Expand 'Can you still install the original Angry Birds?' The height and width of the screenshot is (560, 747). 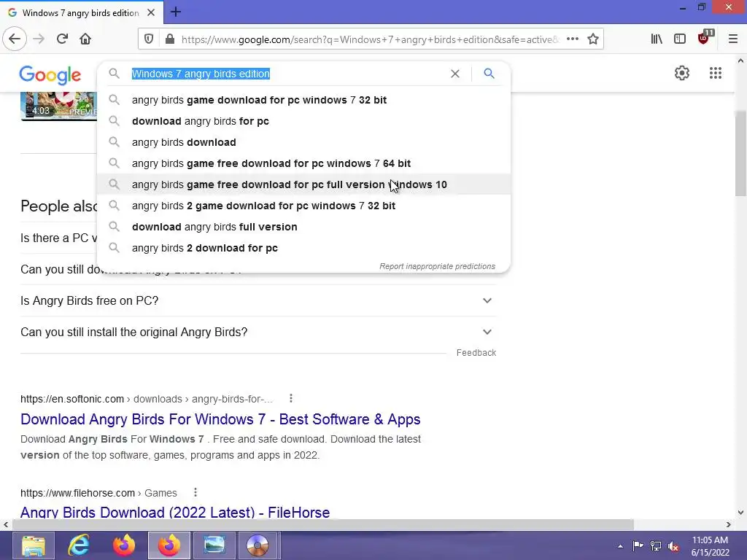(258, 332)
